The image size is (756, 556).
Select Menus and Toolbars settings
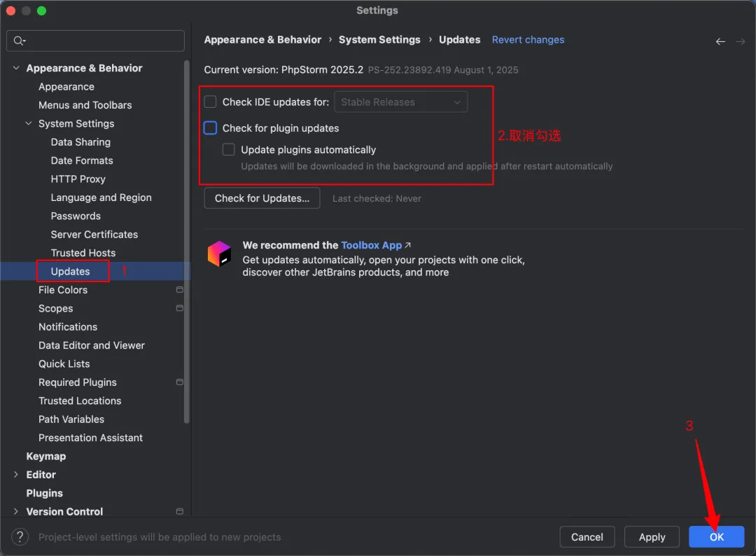(x=85, y=105)
